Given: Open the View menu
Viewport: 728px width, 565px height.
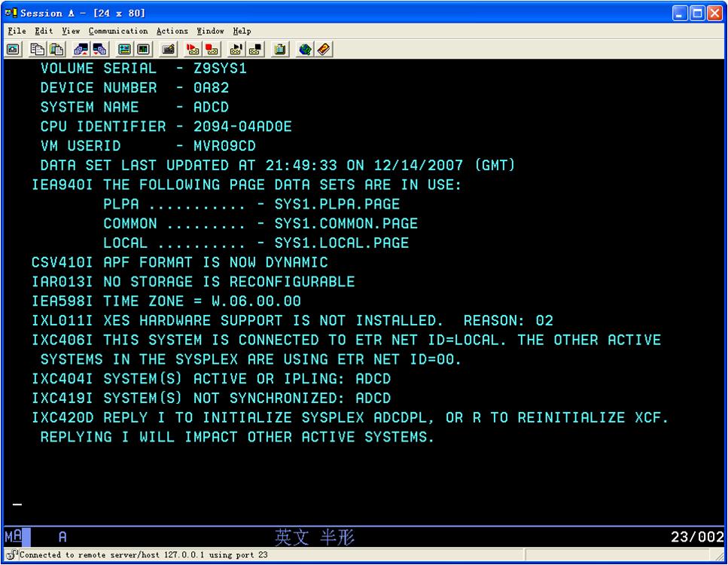Looking at the screenshot, I should pyautogui.click(x=71, y=31).
